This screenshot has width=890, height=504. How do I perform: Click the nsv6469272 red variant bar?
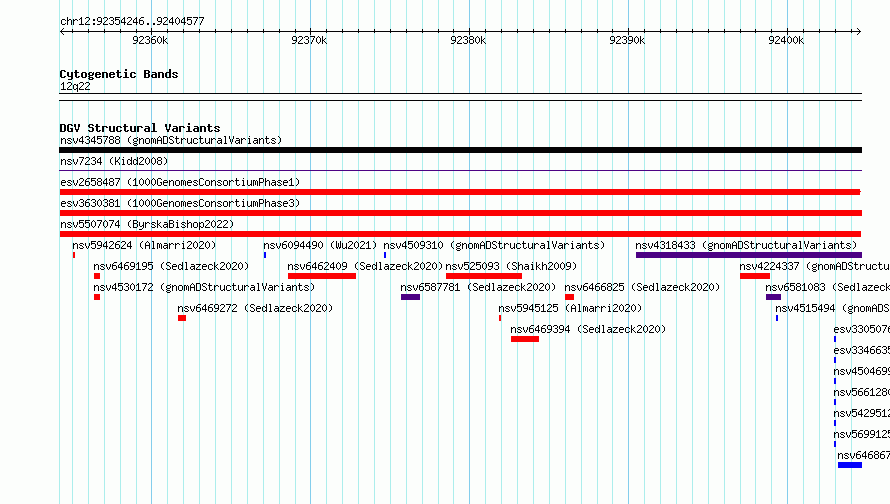pyautogui.click(x=182, y=318)
